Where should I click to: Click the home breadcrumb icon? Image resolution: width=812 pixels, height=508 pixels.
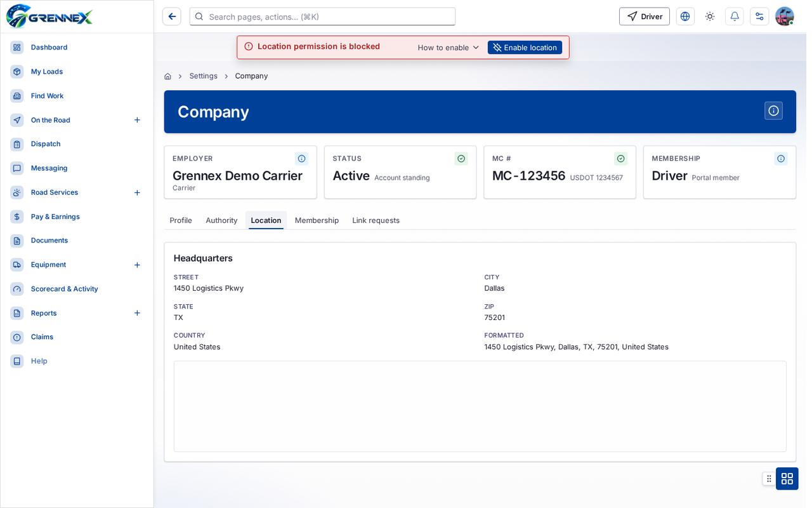click(x=167, y=76)
